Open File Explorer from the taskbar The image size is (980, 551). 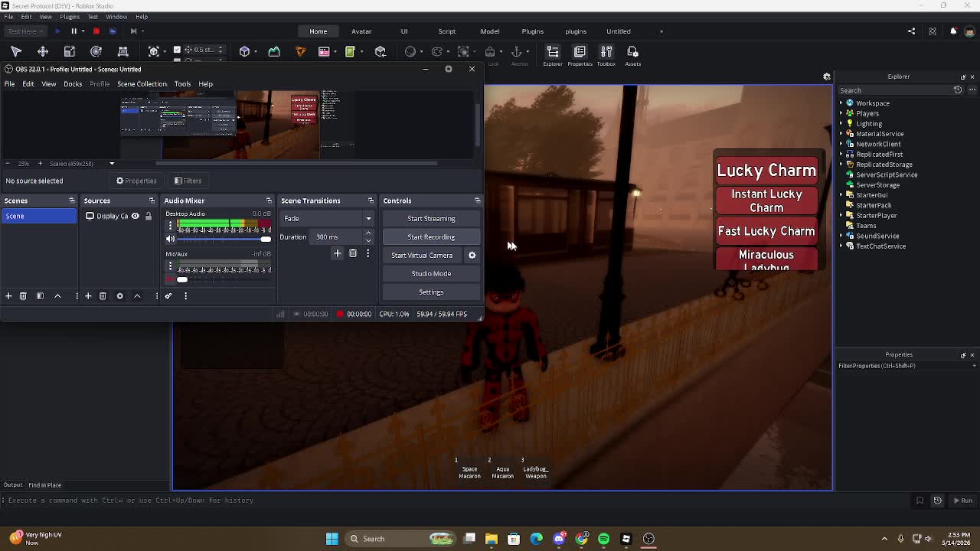[492, 539]
